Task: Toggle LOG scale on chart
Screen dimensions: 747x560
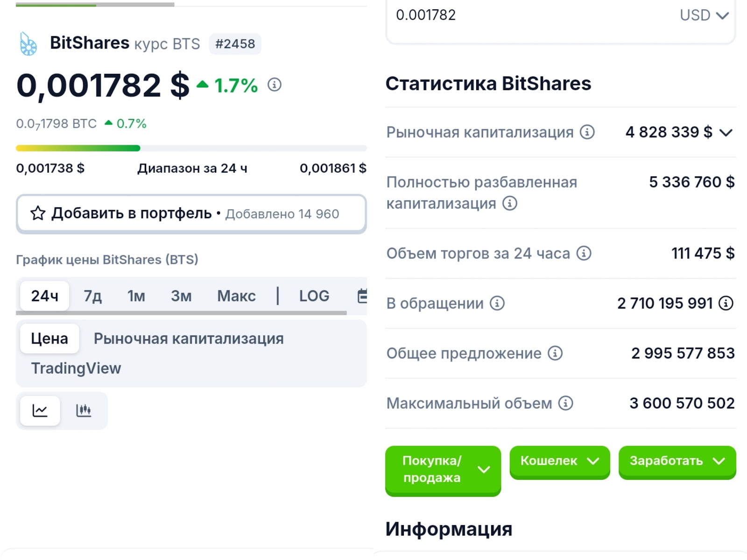Action: click(x=314, y=296)
